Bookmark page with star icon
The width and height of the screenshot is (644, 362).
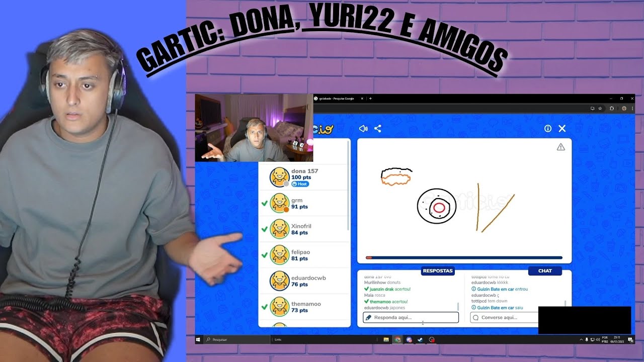pyautogui.click(x=600, y=108)
